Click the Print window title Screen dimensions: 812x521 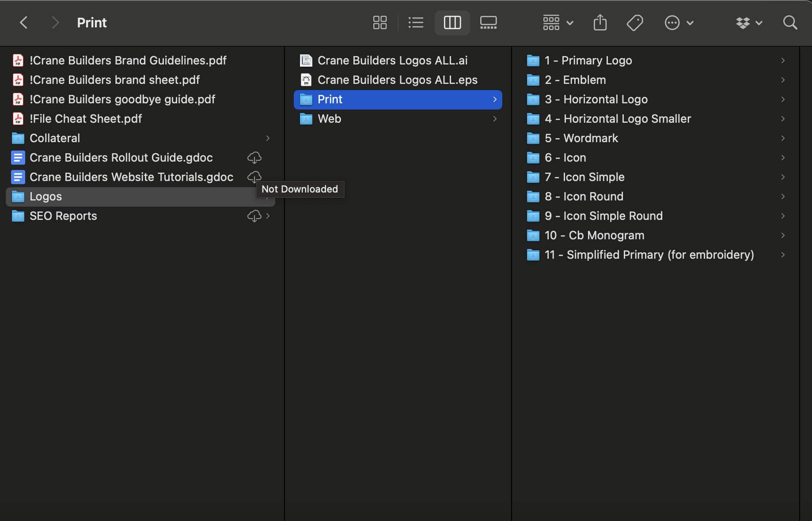click(92, 23)
